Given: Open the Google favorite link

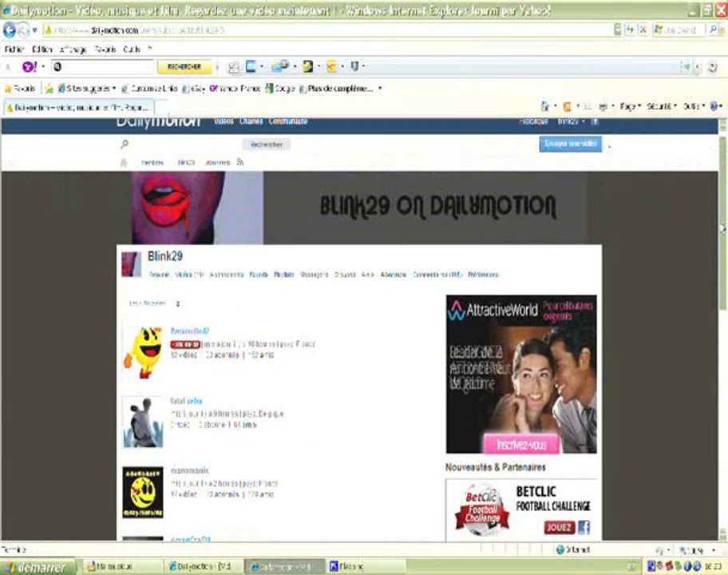Looking at the screenshot, I should (x=280, y=89).
